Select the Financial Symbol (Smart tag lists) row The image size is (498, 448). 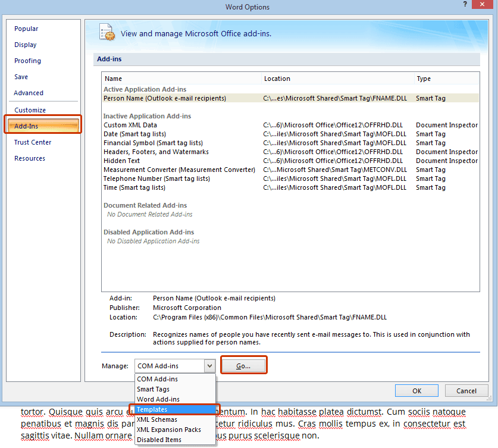290,143
